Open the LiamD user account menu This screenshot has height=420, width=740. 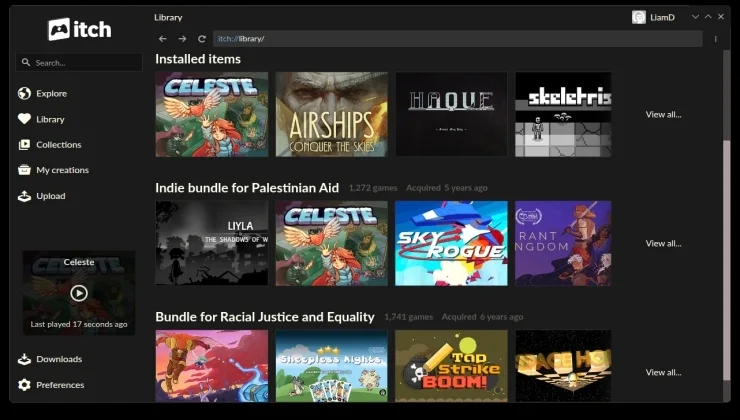654,17
